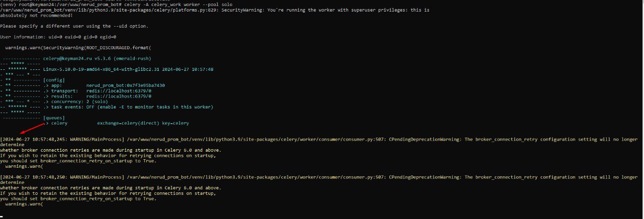This screenshot has height=219, width=644.
Task: Click the key=celery text in queues
Action: (x=179, y=123)
